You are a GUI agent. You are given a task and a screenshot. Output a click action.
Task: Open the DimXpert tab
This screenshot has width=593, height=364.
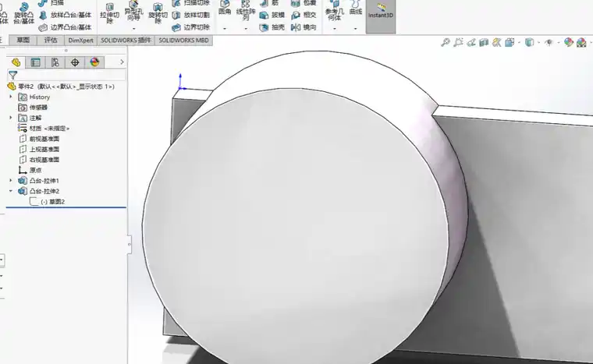(80, 40)
